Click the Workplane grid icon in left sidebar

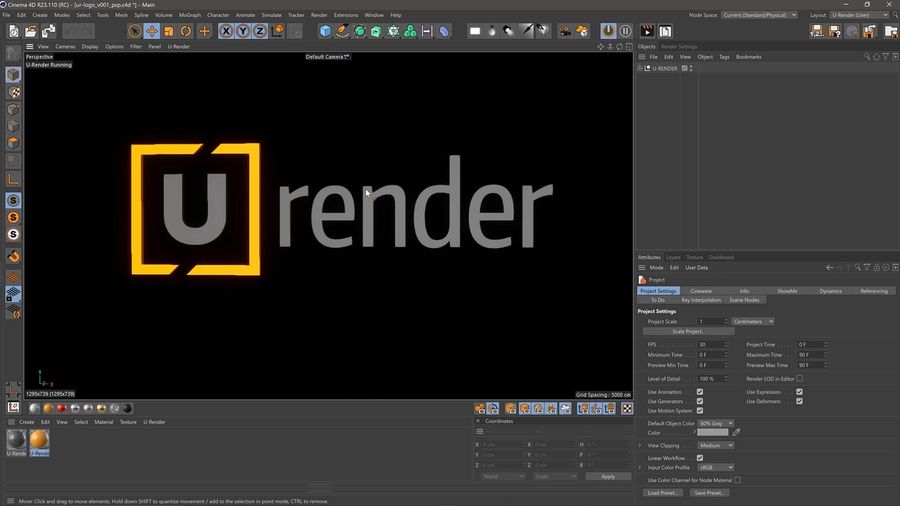(13, 277)
